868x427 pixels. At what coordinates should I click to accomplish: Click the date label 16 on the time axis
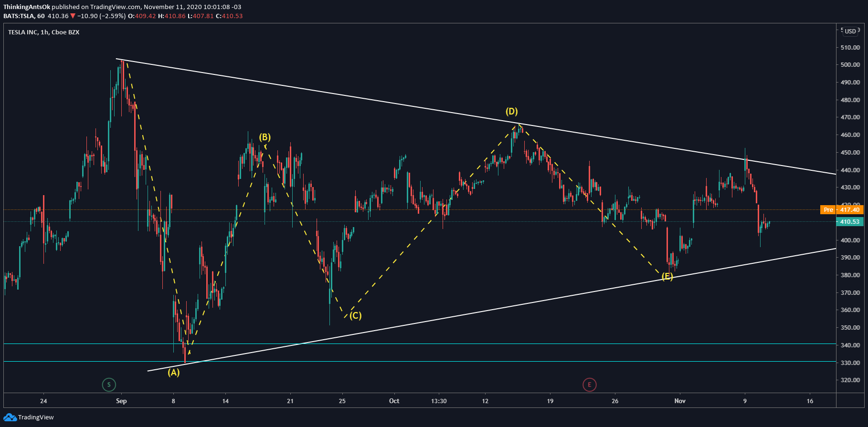pyautogui.click(x=810, y=401)
